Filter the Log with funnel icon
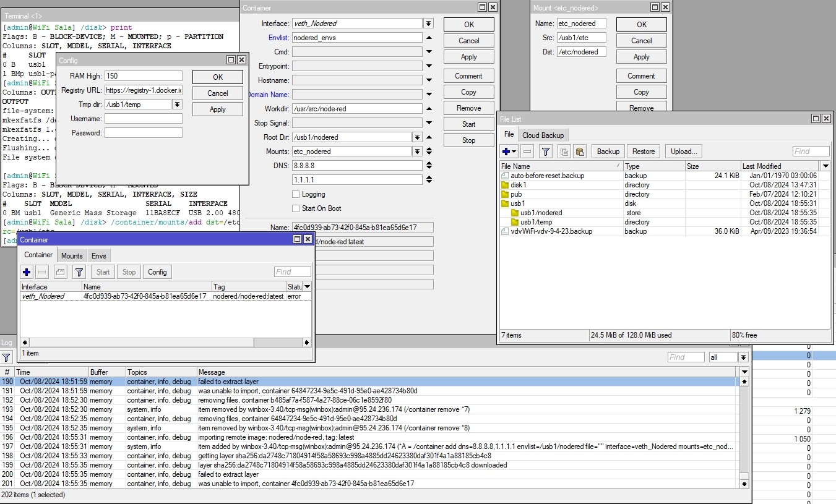The width and height of the screenshot is (836, 504). [x=6, y=357]
